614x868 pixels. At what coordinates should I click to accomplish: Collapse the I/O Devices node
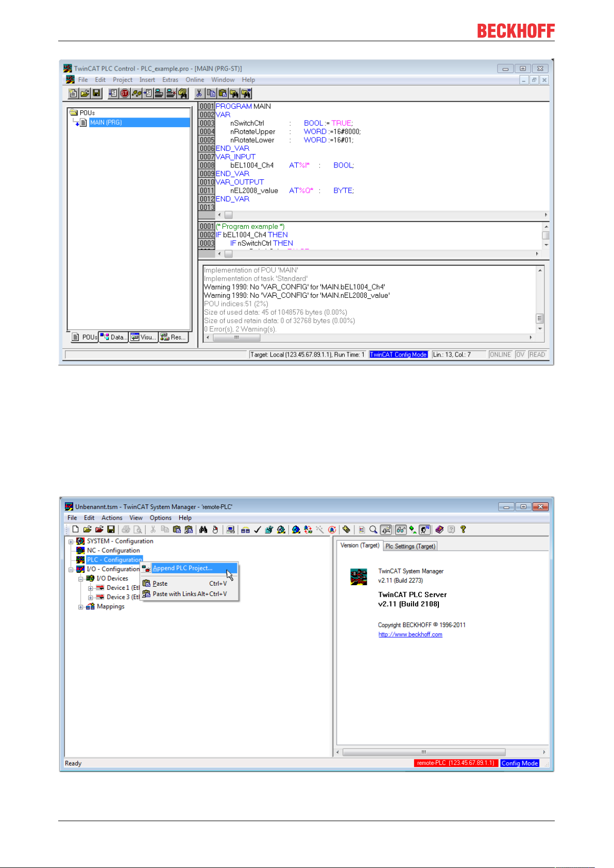tap(81, 578)
